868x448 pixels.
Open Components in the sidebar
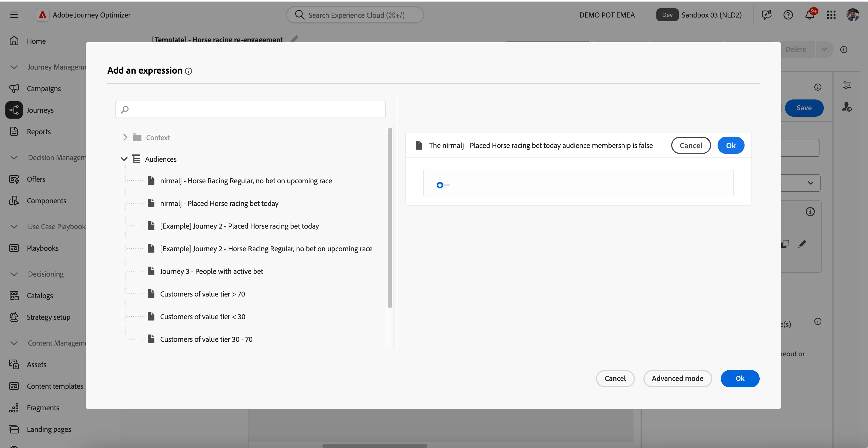pos(46,201)
